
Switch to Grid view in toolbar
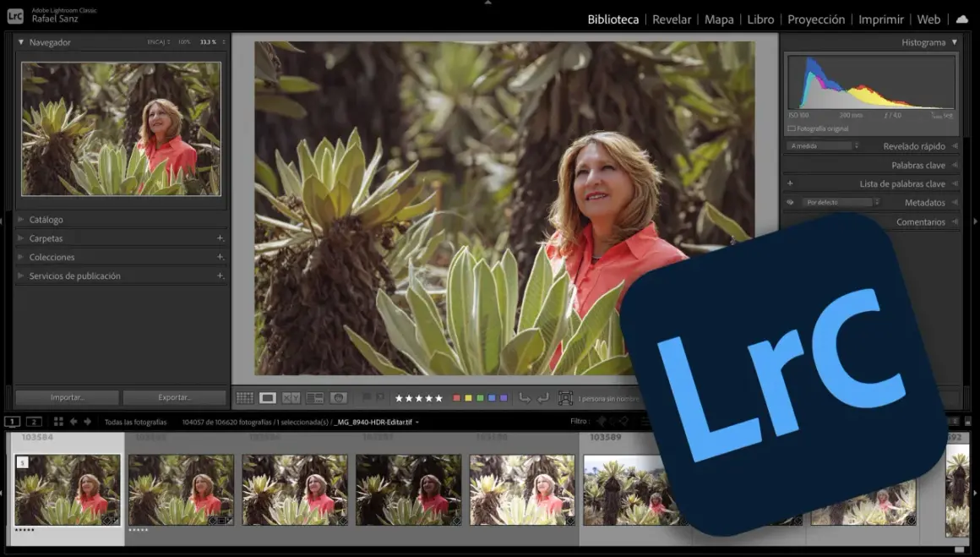(244, 397)
